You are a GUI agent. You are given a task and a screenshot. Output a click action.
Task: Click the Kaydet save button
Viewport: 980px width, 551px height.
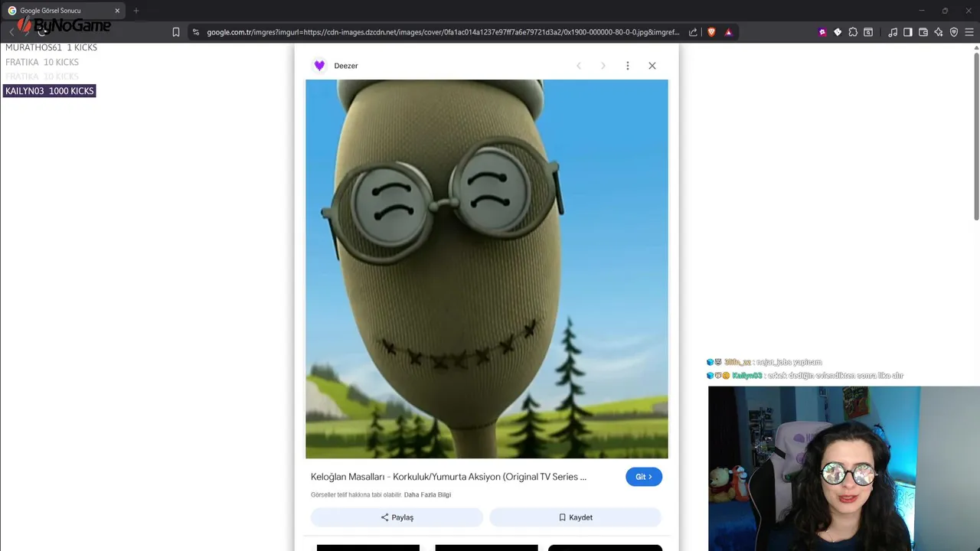click(576, 517)
